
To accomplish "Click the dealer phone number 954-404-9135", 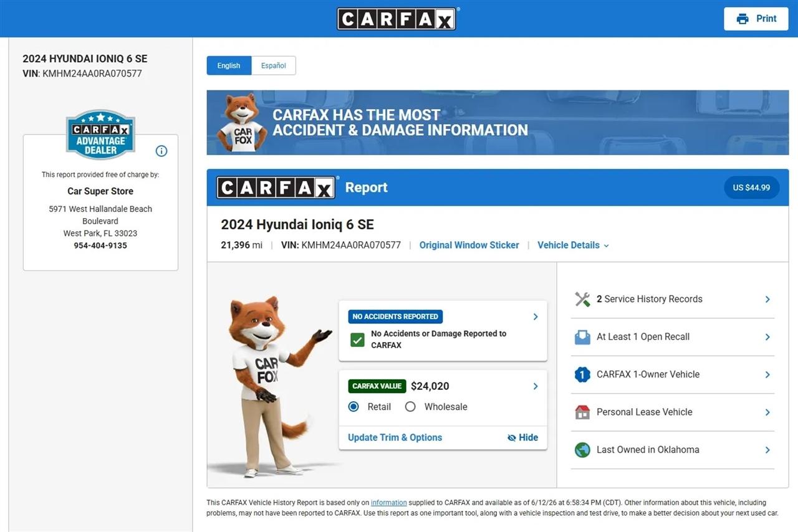I will (100, 245).
